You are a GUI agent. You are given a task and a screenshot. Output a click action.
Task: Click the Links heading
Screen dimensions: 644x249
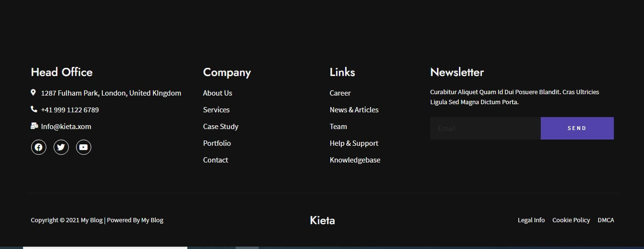(342, 72)
